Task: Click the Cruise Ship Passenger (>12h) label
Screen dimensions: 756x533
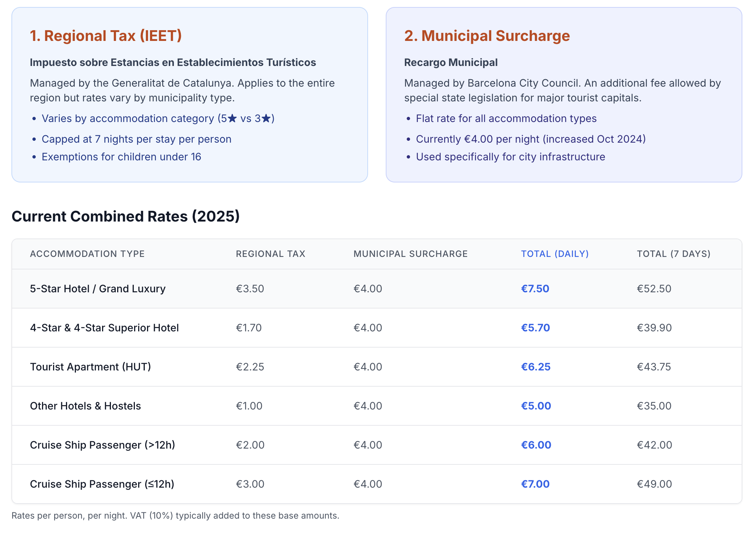Action: point(102,445)
